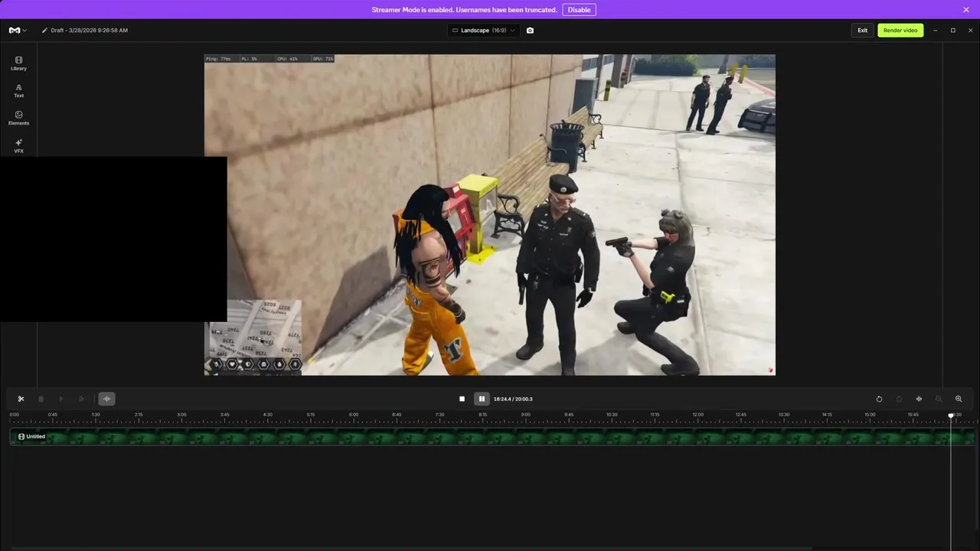Take a snapshot with camera icon
This screenshot has height=551, width=980.
click(530, 31)
